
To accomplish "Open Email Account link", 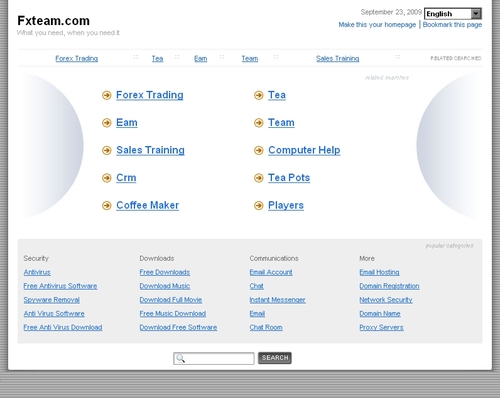I will coord(271,272).
